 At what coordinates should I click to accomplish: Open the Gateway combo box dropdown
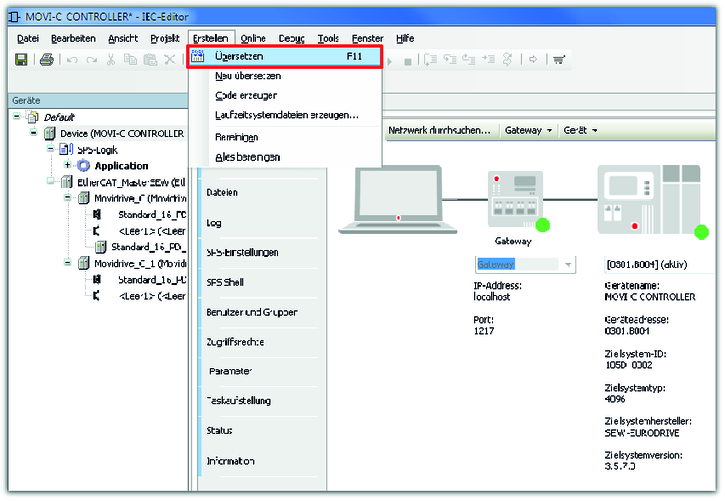coord(568,264)
